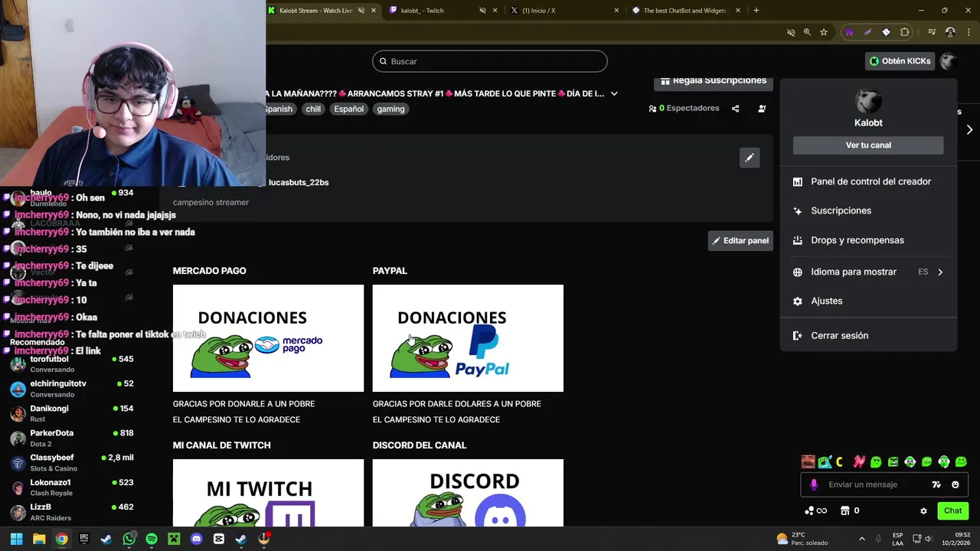Open the emoji picker in chat box
The height and width of the screenshot is (551, 980).
(x=955, y=484)
